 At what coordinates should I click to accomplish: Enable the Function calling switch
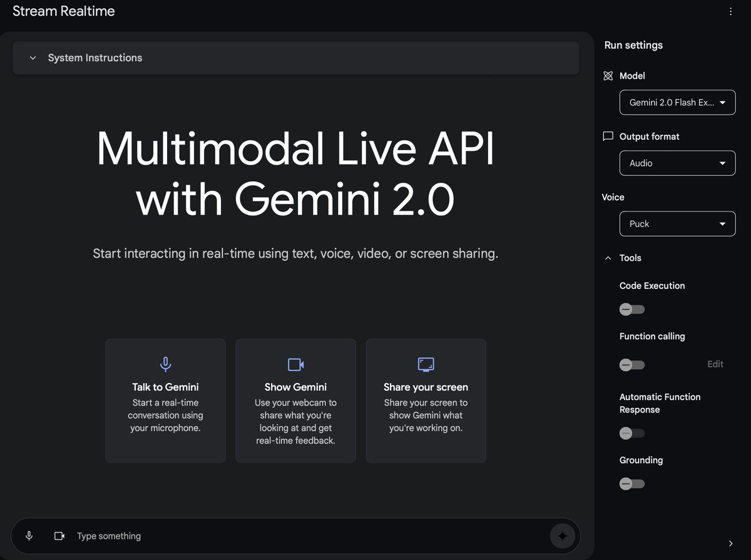tap(631, 365)
